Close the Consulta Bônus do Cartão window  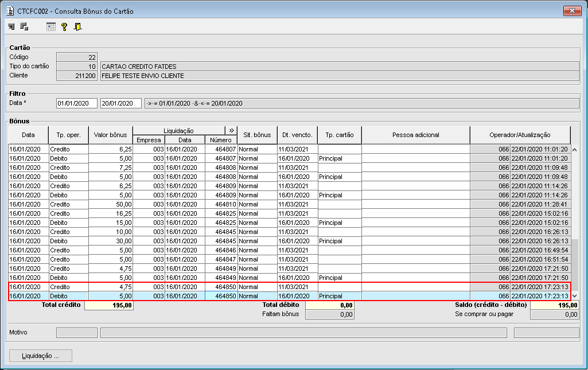[573, 10]
